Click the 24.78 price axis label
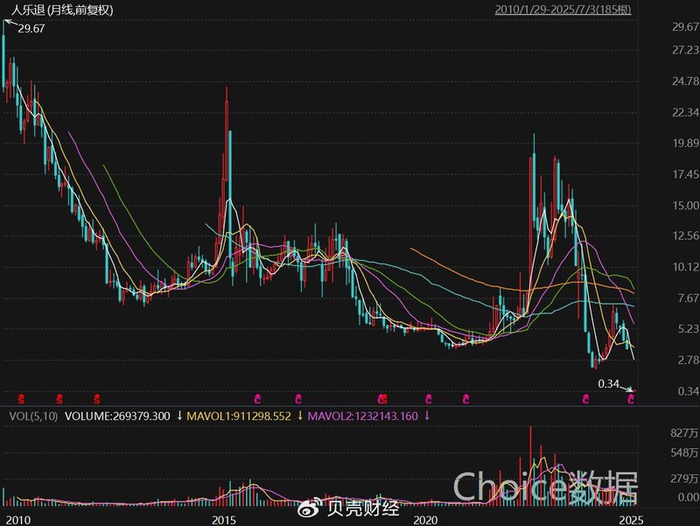 click(686, 81)
